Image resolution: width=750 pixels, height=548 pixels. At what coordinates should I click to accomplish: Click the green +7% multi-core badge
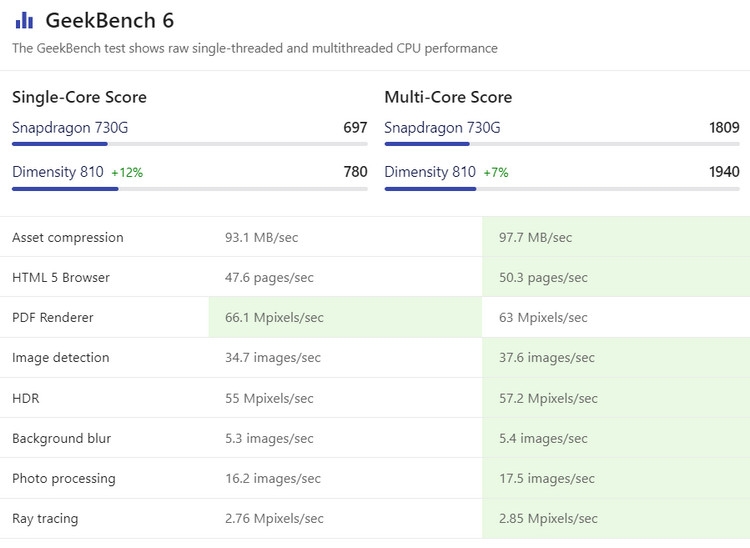(496, 173)
